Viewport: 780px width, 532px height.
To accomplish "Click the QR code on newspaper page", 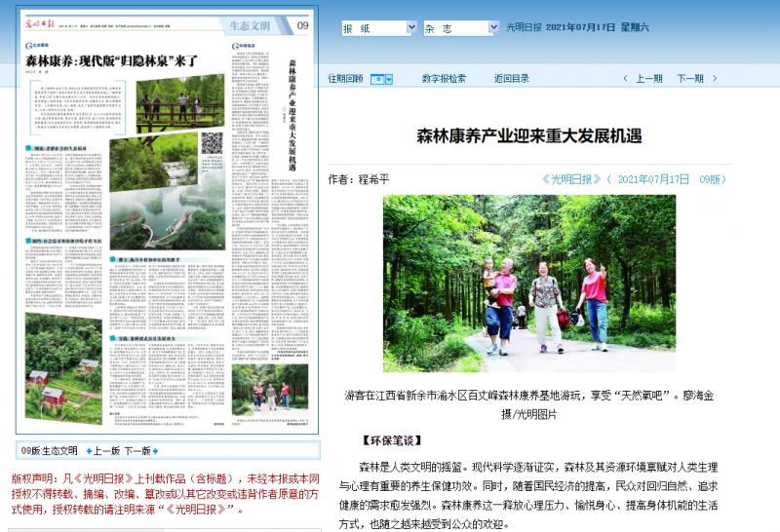I will tap(212, 144).
